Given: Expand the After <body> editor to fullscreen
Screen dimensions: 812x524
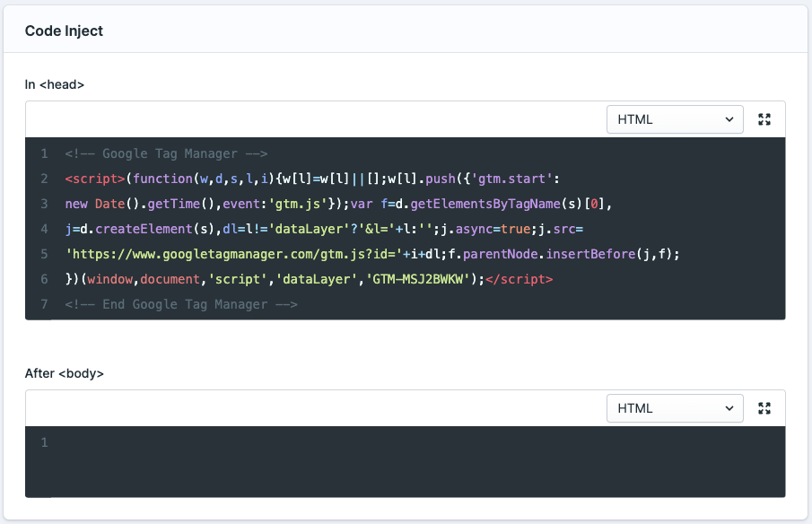Looking at the screenshot, I should [764, 408].
